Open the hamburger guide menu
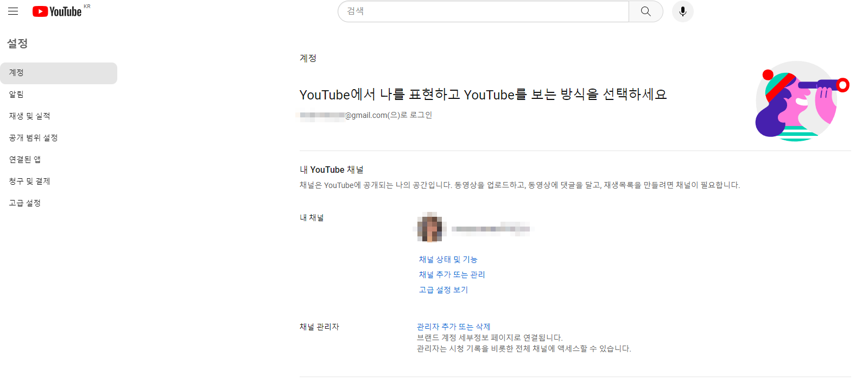This screenshot has width=868, height=382. click(x=13, y=11)
